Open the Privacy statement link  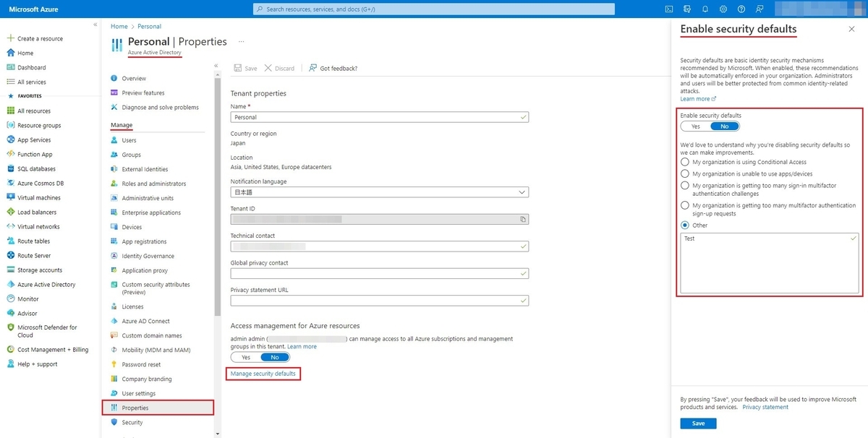(x=765, y=407)
